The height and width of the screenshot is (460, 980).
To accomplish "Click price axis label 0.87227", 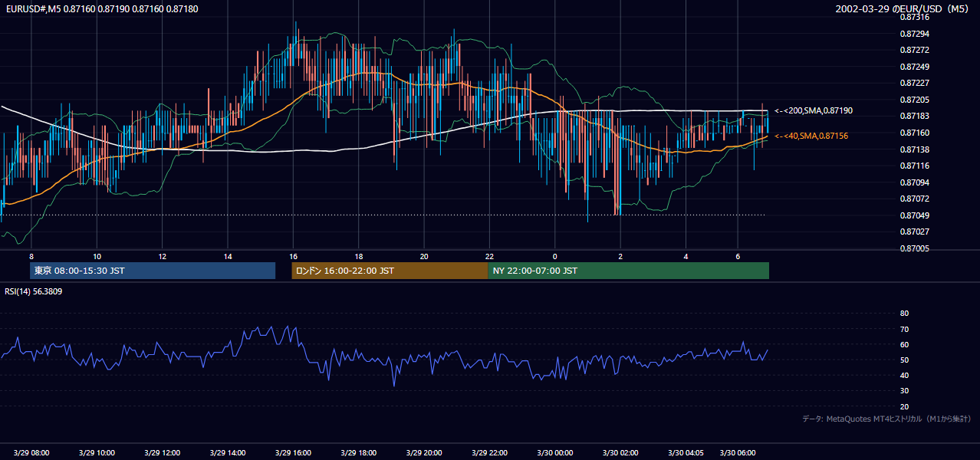I will [x=914, y=84].
